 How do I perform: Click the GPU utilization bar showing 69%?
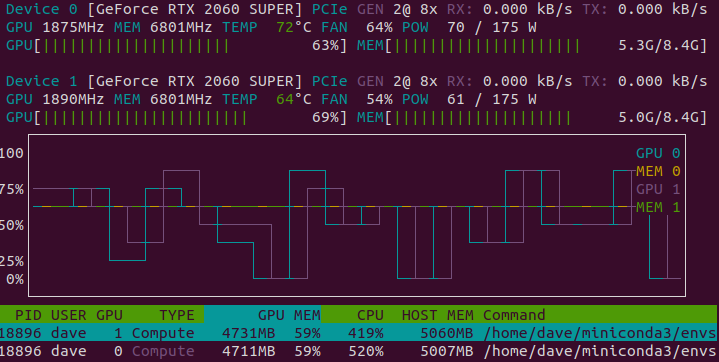click(177, 117)
